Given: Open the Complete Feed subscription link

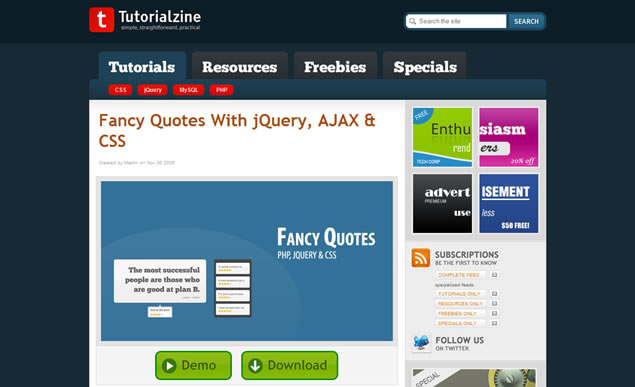Looking at the screenshot, I should (459, 275).
